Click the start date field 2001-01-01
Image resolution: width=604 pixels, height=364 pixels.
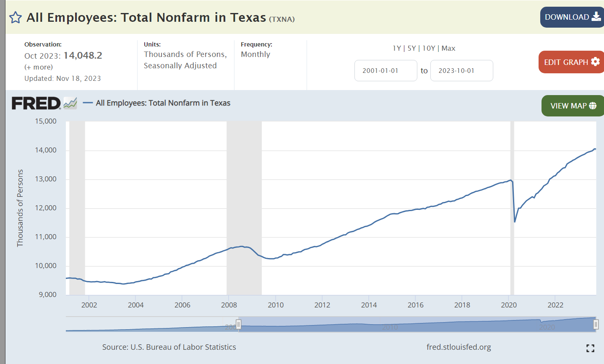pyautogui.click(x=385, y=70)
